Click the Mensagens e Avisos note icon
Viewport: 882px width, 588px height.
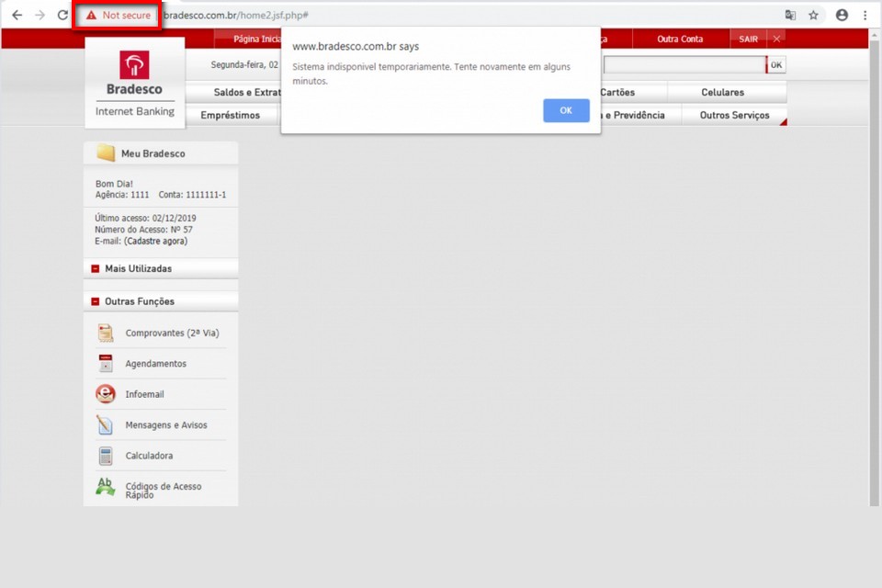click(x=105, y=424)
